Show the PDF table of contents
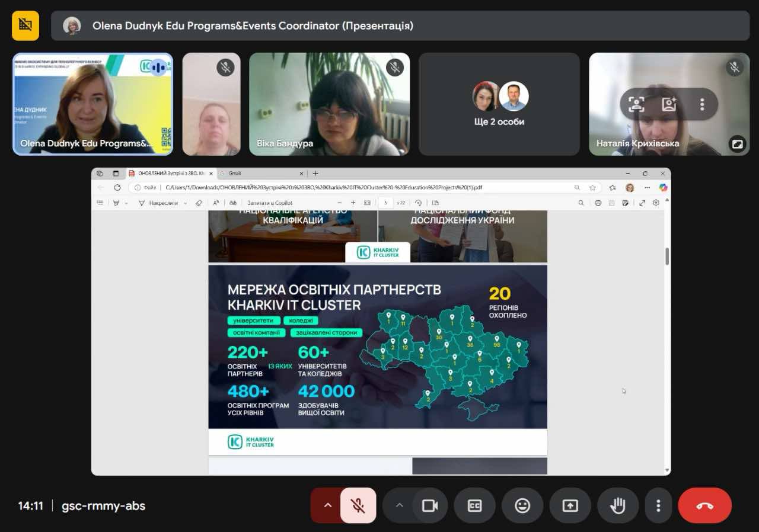 100,203
